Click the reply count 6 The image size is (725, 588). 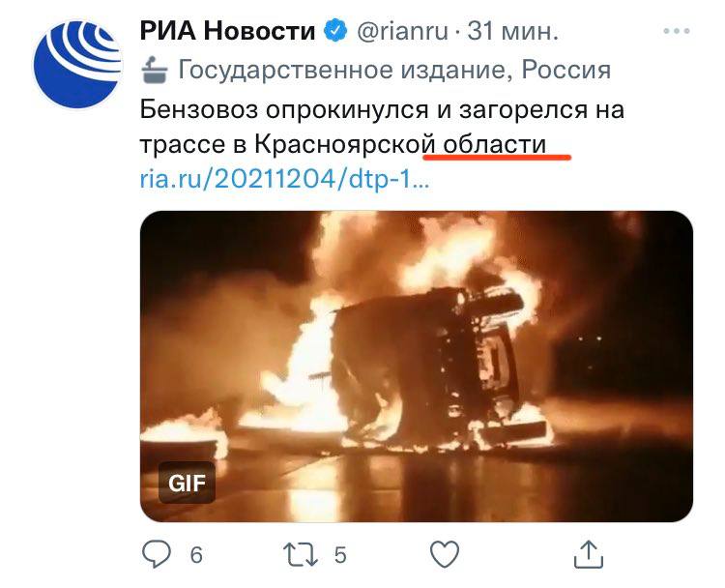pos(196,555)
